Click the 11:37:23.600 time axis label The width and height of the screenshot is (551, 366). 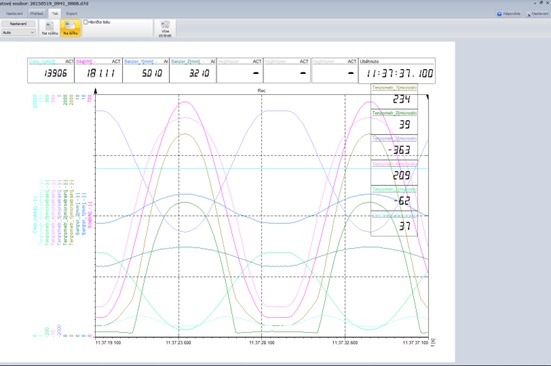pos(179,342)
